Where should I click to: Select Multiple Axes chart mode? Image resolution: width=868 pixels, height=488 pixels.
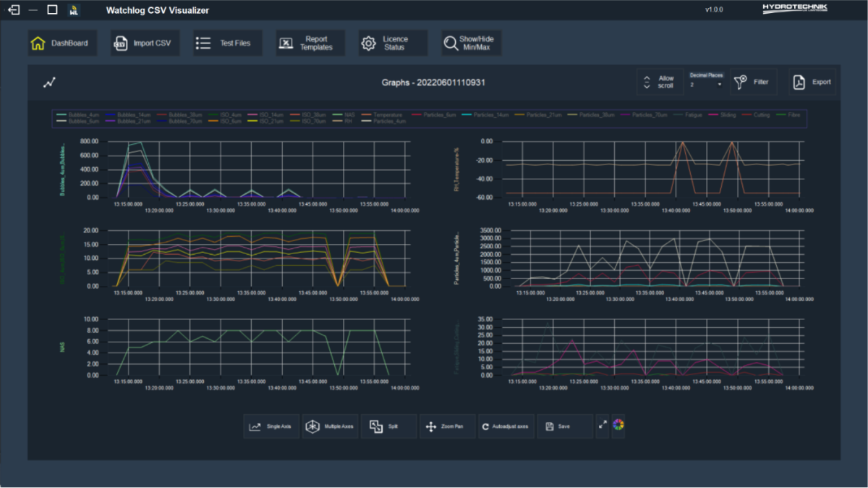[330, 426]
